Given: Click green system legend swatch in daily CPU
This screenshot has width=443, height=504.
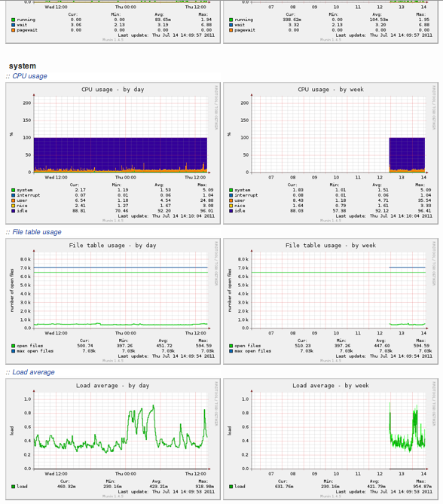Looking at the screenshot, I should coord(13,191).
